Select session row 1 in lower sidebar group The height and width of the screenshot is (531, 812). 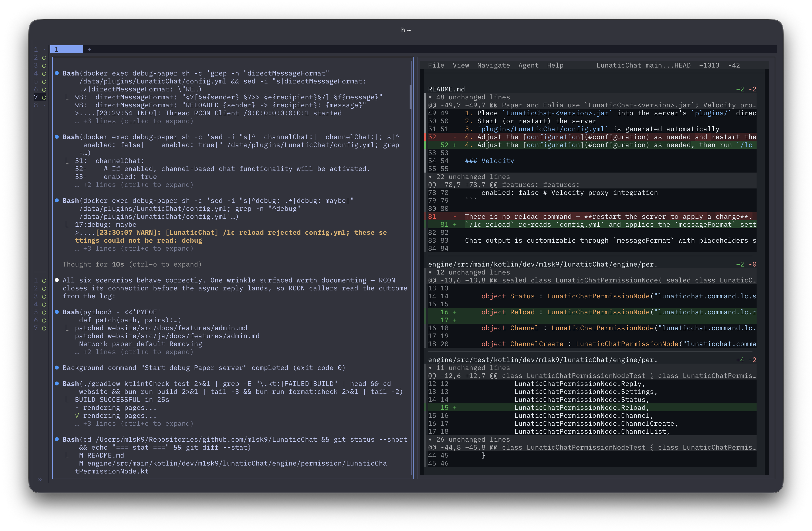point(40,280)
